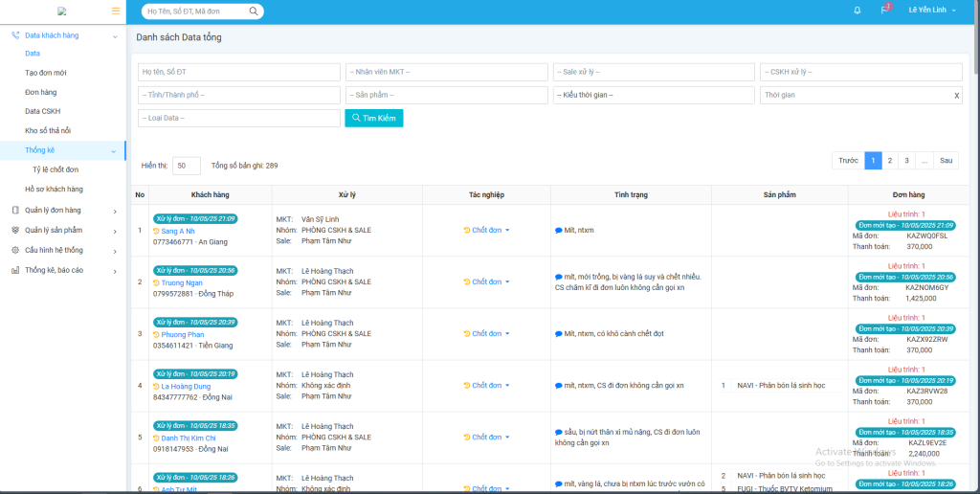
Task: Clear the Thời gian field with the X
Action: 956,96
